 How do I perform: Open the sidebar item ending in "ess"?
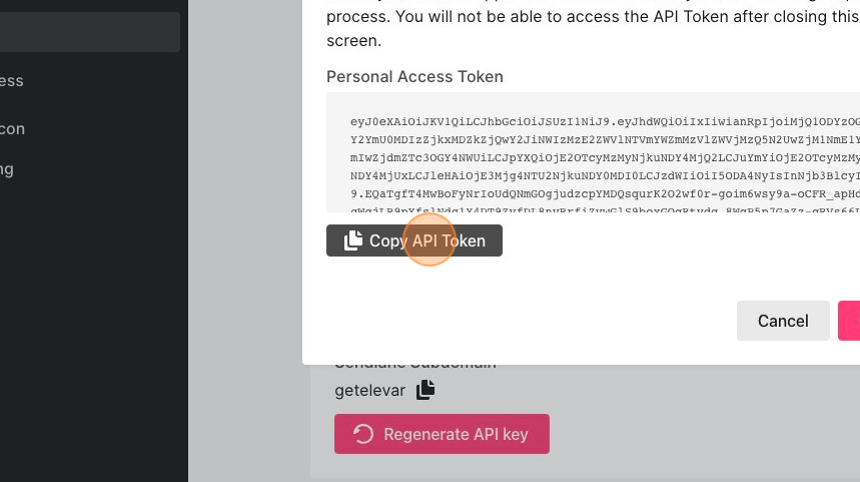point(12,81)
